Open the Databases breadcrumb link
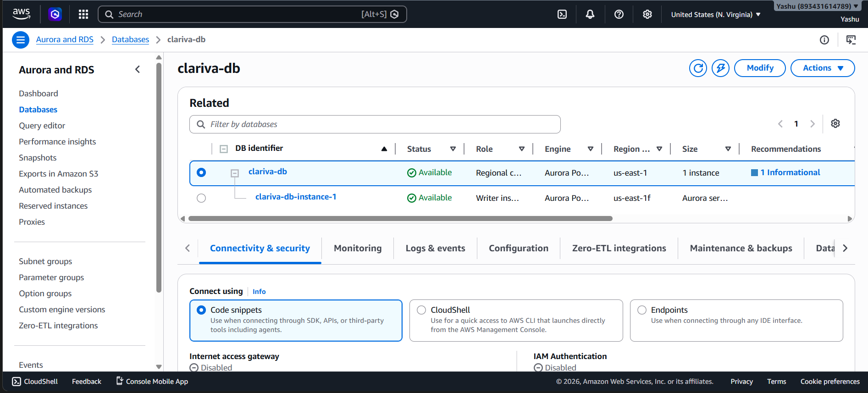Screen dimensions: 868x393 tap(130, 40)
